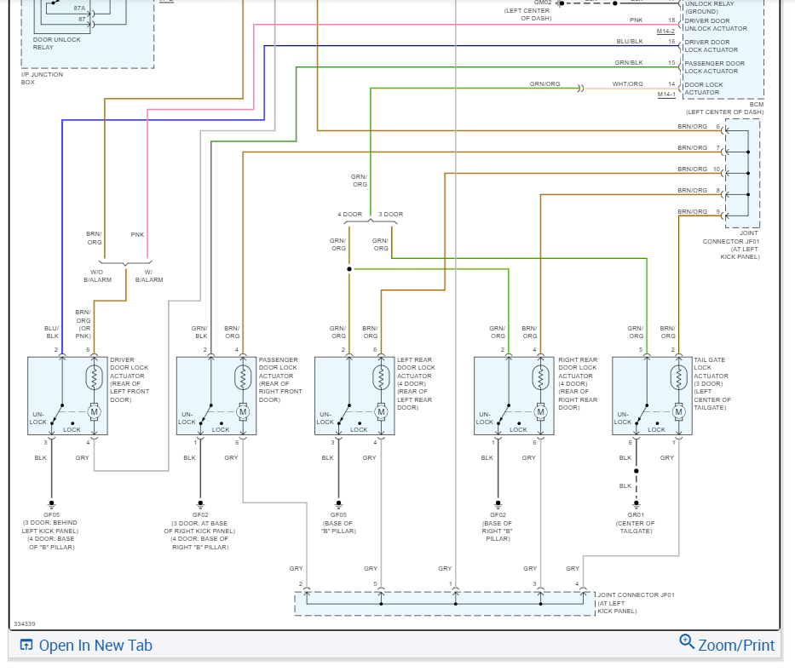
Task: Select the W/ B/ALARM label
Action: [149, 276]
